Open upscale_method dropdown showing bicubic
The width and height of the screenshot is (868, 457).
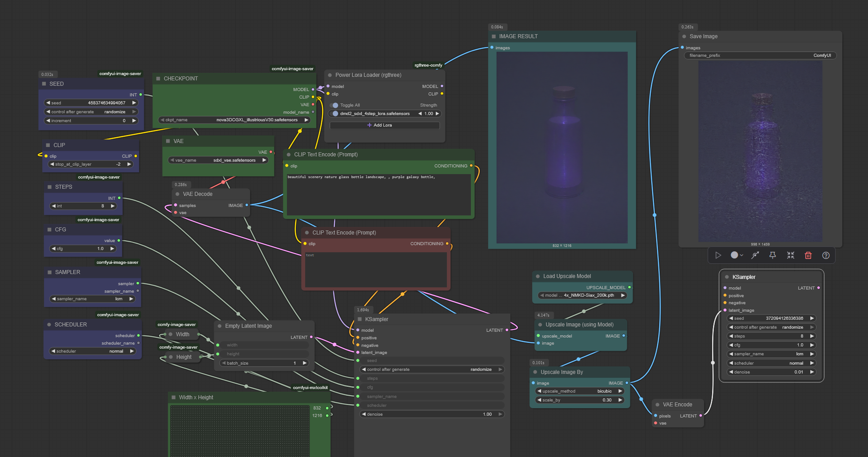[x=580, y=391]
